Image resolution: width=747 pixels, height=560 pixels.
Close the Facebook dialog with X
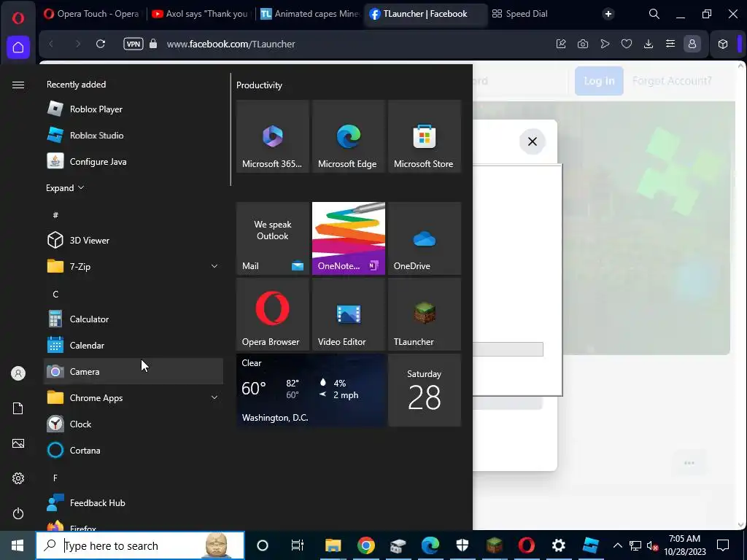click(x=532, y=141)
